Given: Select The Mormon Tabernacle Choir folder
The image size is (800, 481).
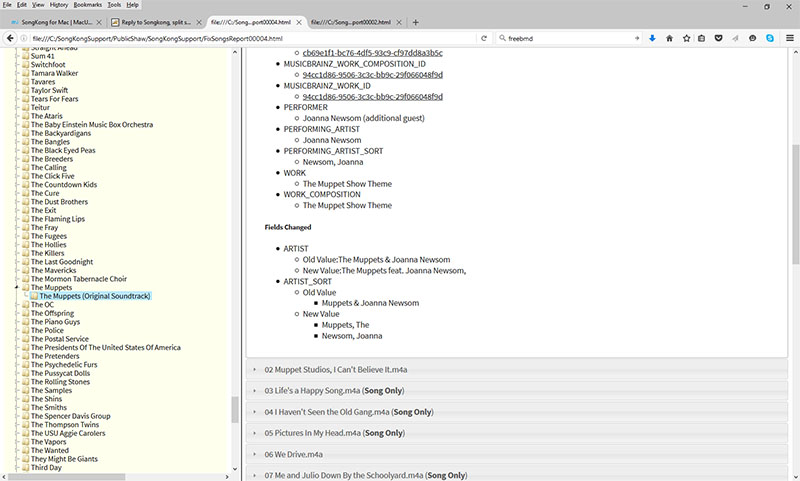Looking at the screenshot, I should tap(79, 279).
